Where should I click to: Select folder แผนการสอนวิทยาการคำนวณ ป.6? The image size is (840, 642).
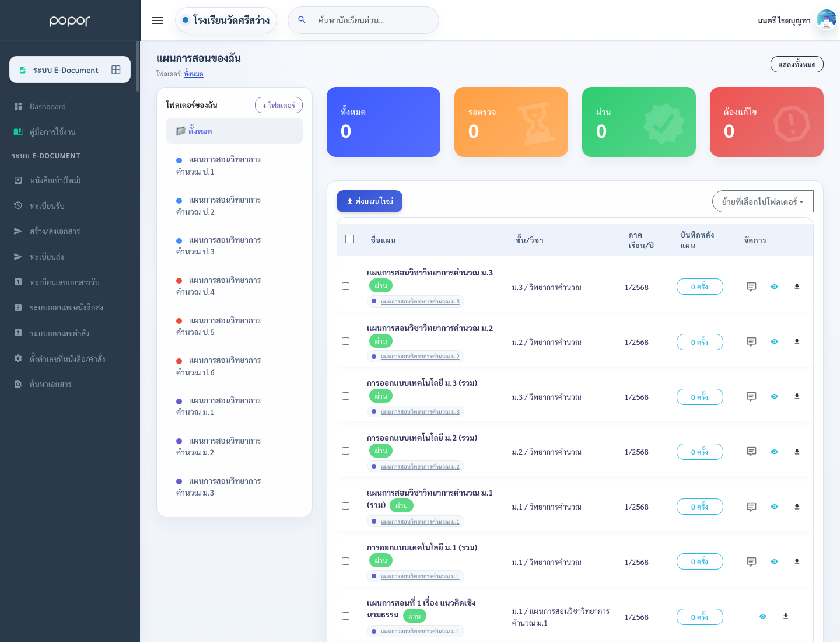point(235,367)
